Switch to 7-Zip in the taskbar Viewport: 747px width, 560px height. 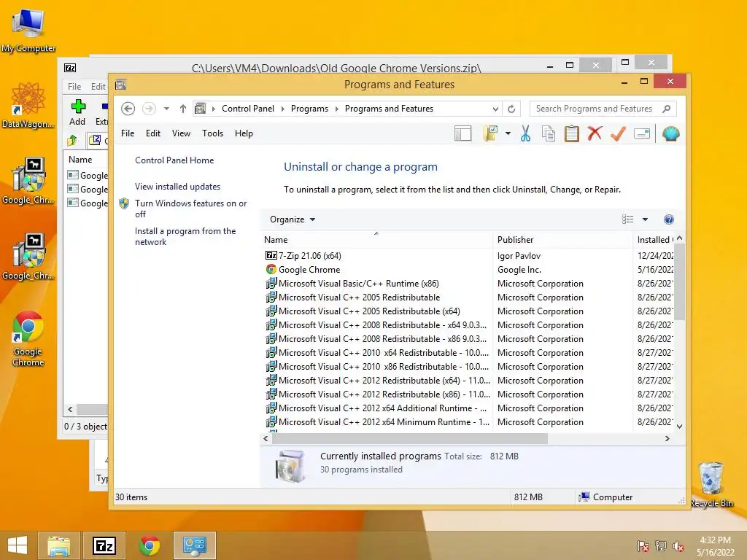tap(104, 545)
